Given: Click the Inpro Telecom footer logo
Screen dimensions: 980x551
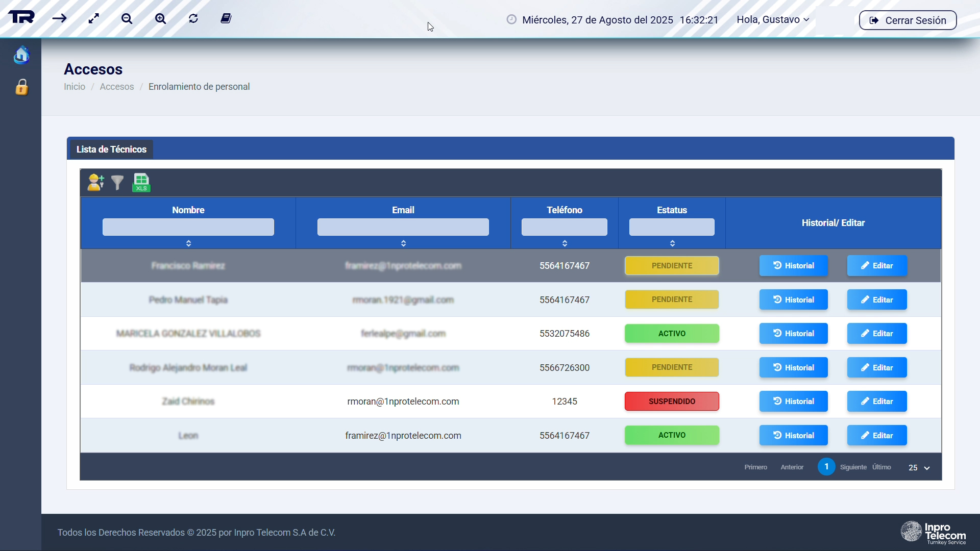Looking at the screenshot, I should tap(933, 533).
